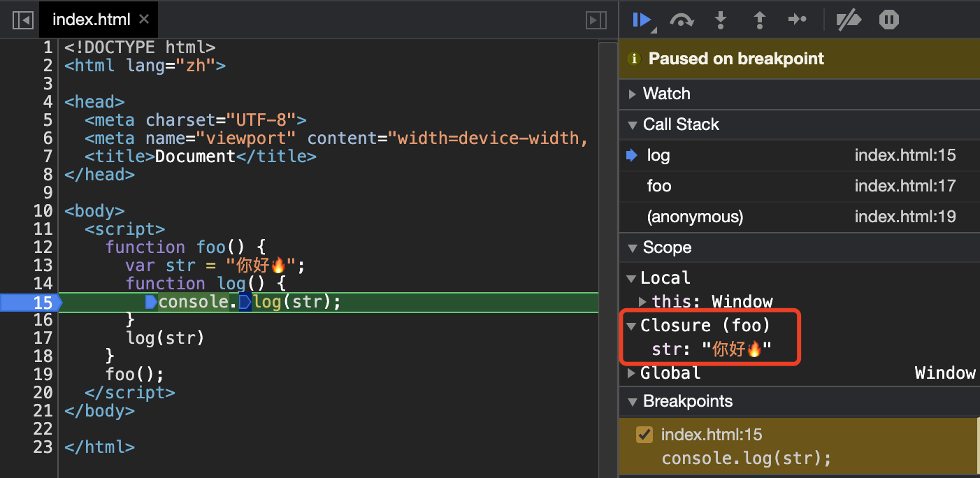The width and height of the screenshot is (980, 478).
Task: Hide debugger sidebar toggle icon
Action: pos(596,20)
